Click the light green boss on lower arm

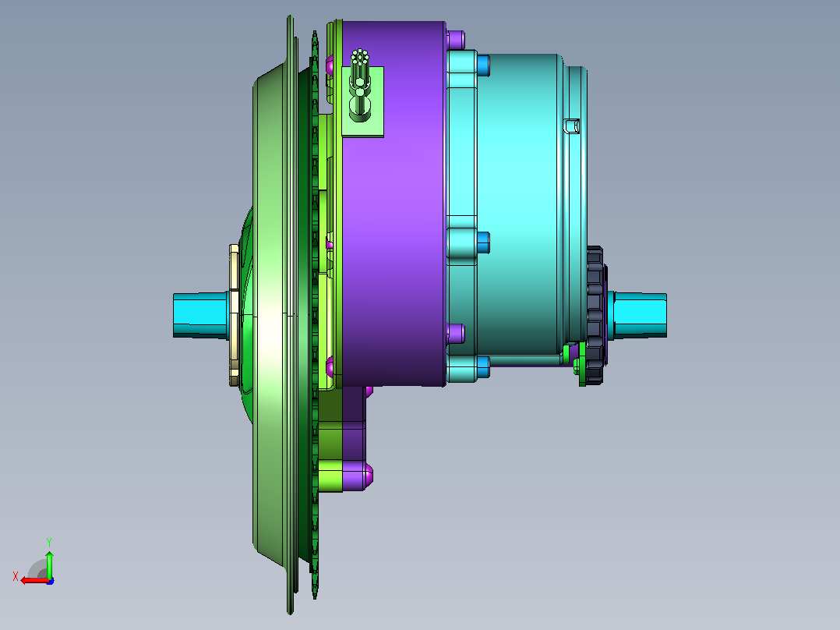tap(330, 476)
